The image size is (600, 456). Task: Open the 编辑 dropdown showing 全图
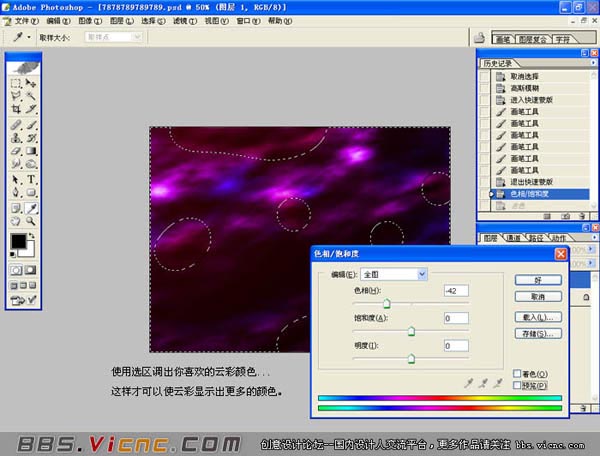(394, 274)
